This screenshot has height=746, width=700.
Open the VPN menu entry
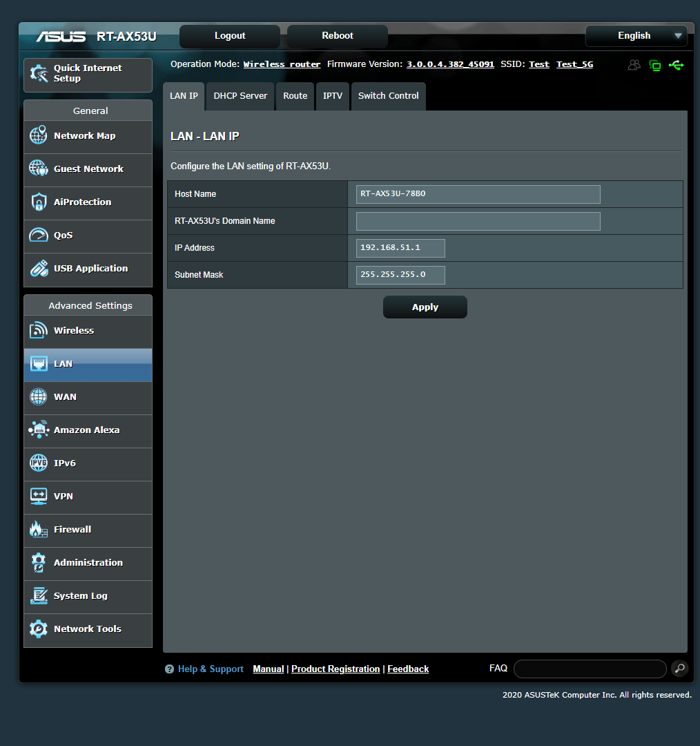pyautogui.click(x=88, y=497)
